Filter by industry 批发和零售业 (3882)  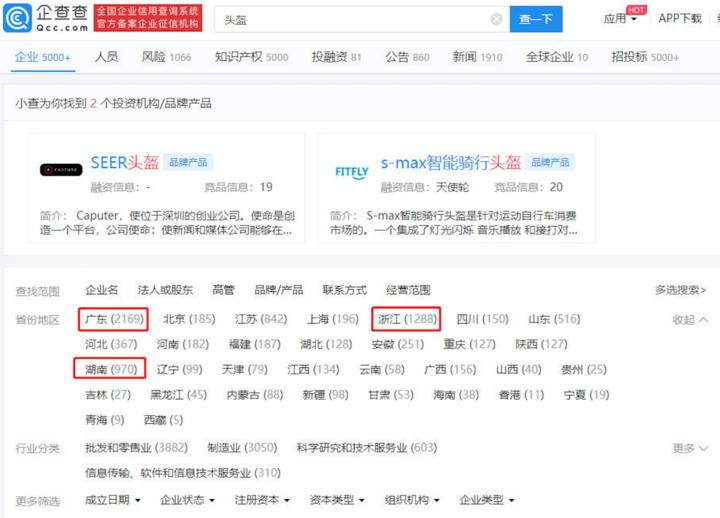click(136, 448)
